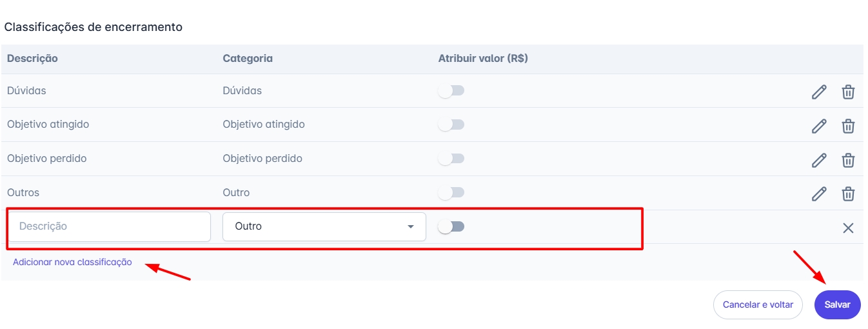Image resolution: width=868 pixels, height=329 pixels.
Task: Click Adicionar nova classificação link
Action: tap(72, 262)
